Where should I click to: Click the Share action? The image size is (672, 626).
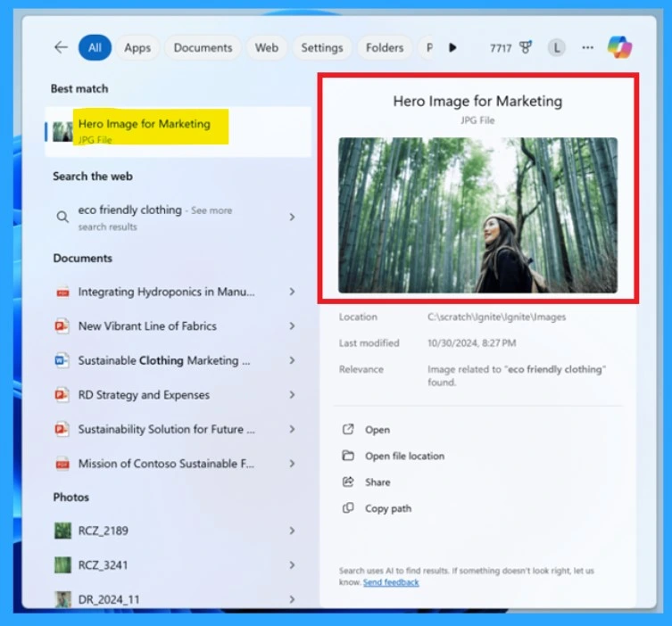pos(377,482)
